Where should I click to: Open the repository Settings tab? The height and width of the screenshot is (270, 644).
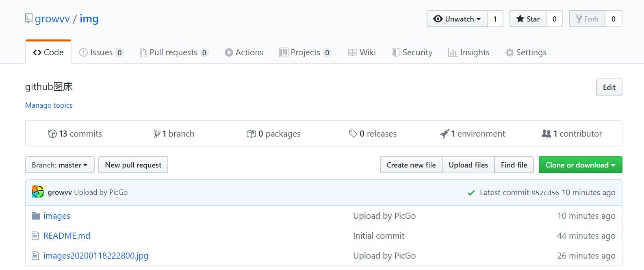(x=526, y=52)
